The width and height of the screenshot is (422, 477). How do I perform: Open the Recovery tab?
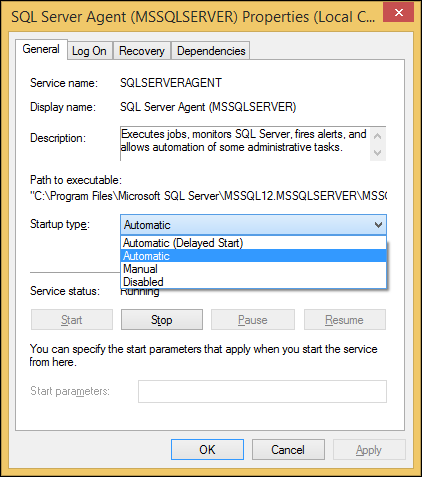(142, 51)
